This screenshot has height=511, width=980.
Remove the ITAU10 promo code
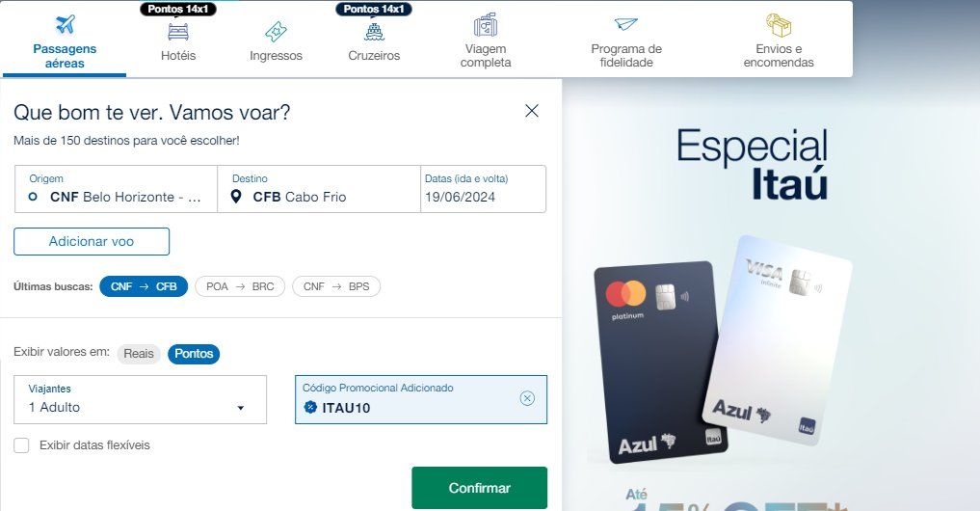[527, 398]
